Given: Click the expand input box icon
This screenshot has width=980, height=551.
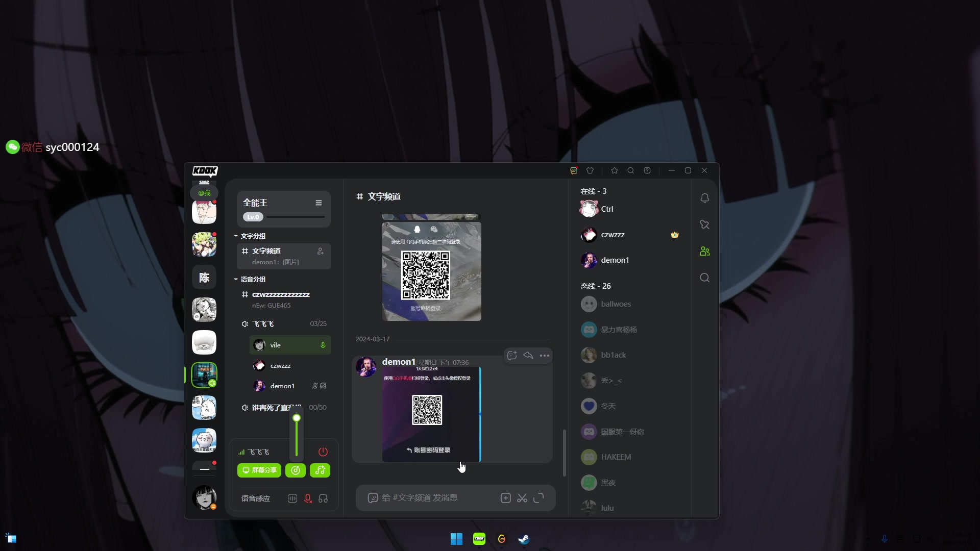Looking at the screenshot, I should (x=538, y=498).
